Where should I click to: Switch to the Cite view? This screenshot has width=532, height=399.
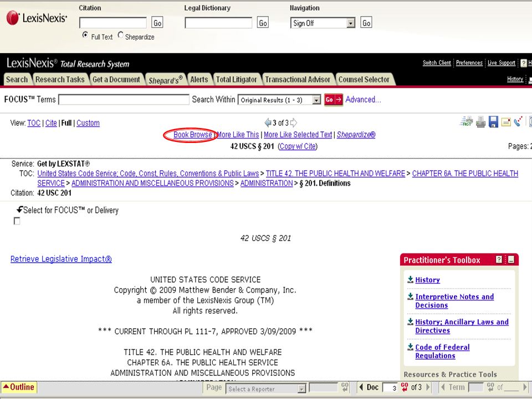tap(51, 123)
